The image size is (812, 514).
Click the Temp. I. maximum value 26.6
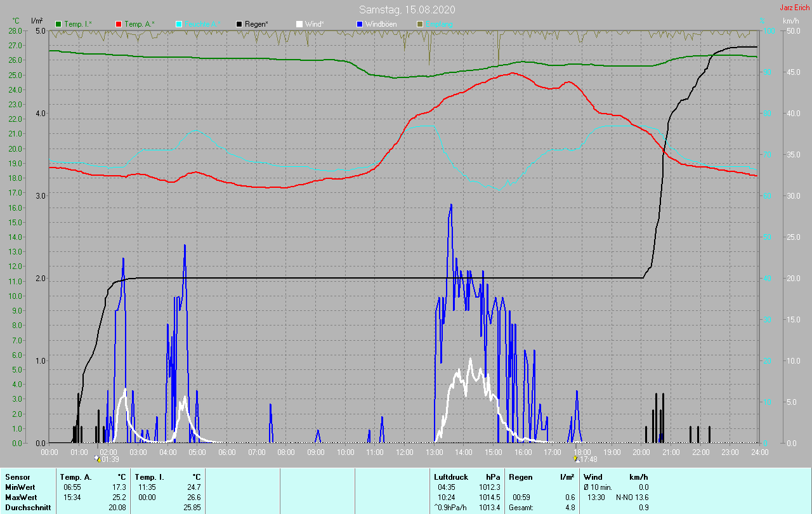(x=194, y=498)
